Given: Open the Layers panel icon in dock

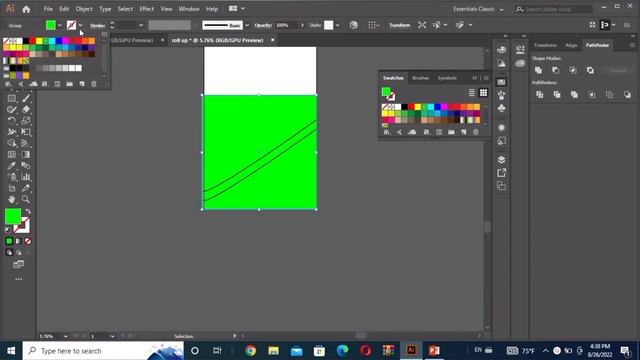Looking at the screenshot, I should tap(502, 160).
